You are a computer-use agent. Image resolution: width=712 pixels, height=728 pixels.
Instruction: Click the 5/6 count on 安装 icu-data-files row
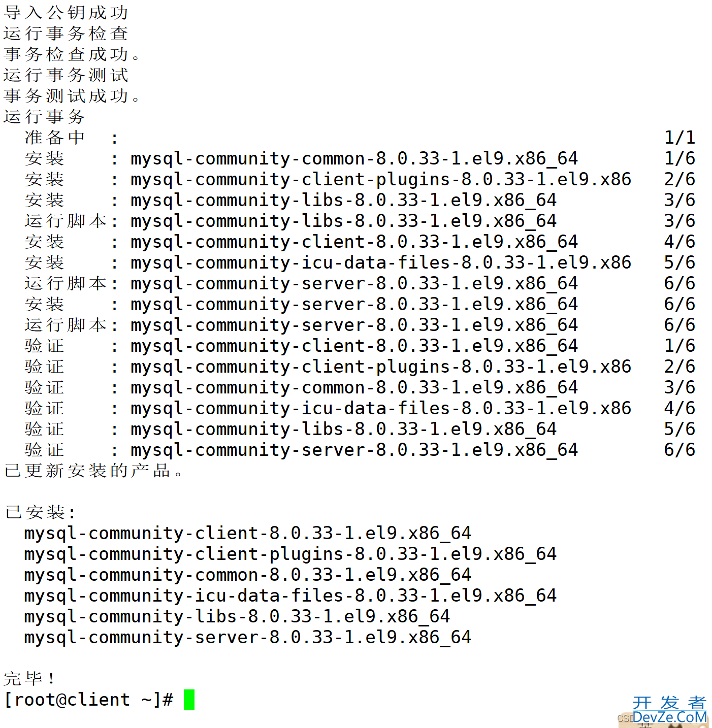(679, 262)
